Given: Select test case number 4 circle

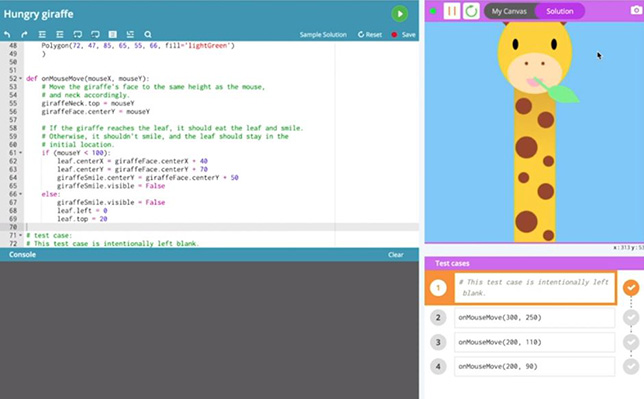Looking at the screenshot, I should point(438,367).
